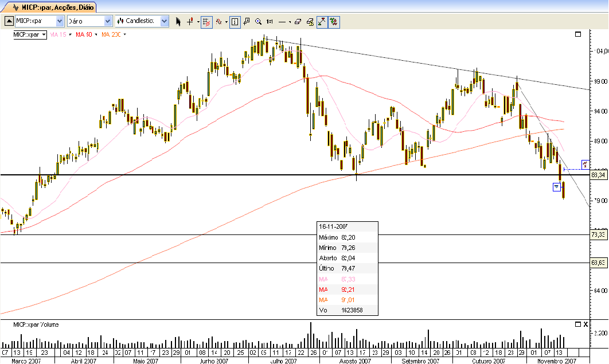Viewport: 609px width, 364px height.
Task: Click the Agosto 2007 axis label
Action: pos(355,361)
